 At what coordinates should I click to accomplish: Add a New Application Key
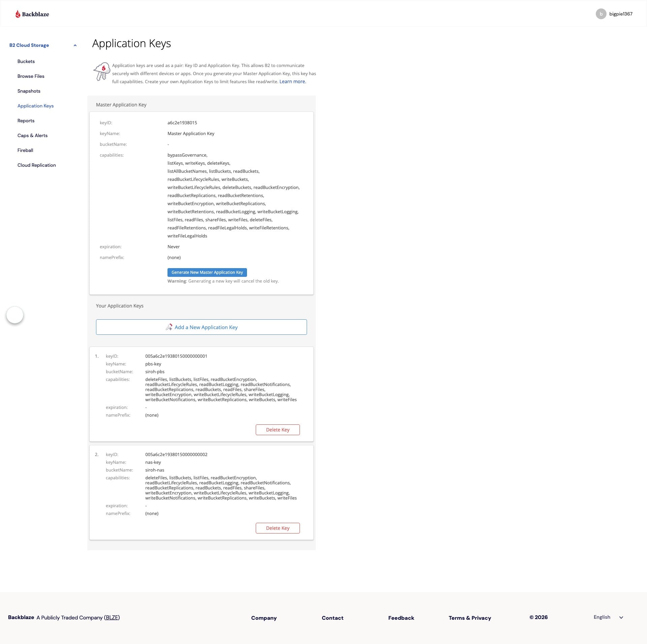click(206, 327)
